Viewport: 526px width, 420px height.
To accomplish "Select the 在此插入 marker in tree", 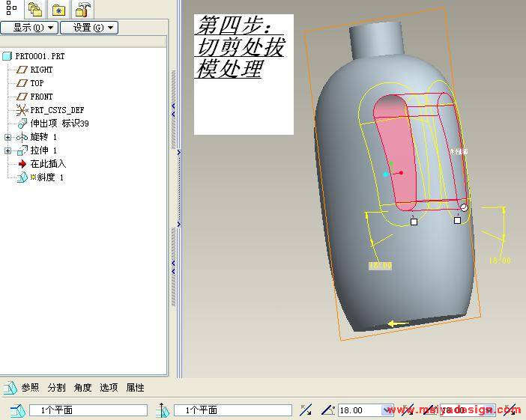I will click(47, 164).
